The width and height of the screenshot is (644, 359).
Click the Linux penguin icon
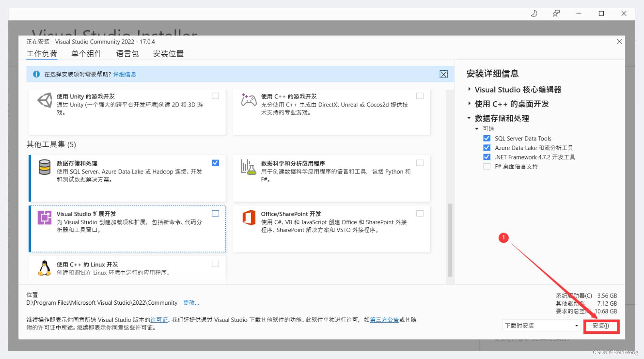tap(44, 268)
